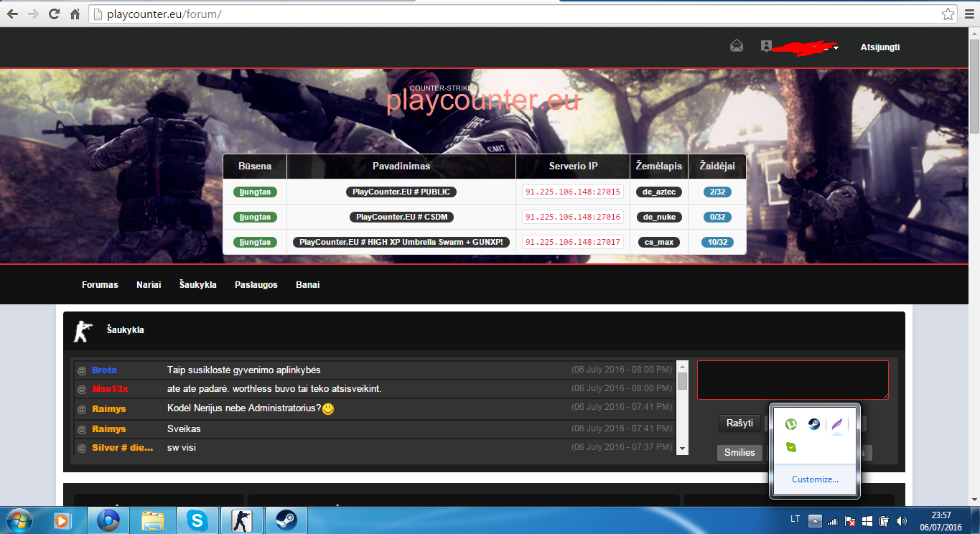Click the shoutbox scrollbar up arrow
This screenshot has width=980, height=534.
682,366
